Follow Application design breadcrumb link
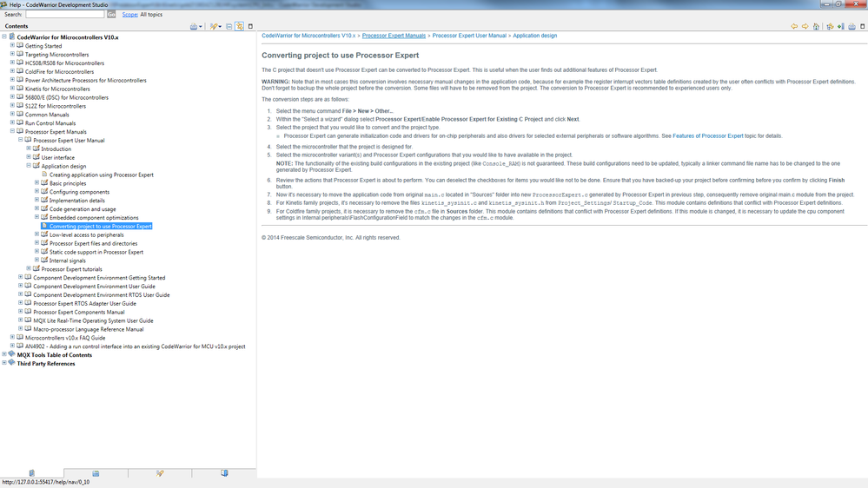Viewport: 868px width, 488px height. point(534,36)
